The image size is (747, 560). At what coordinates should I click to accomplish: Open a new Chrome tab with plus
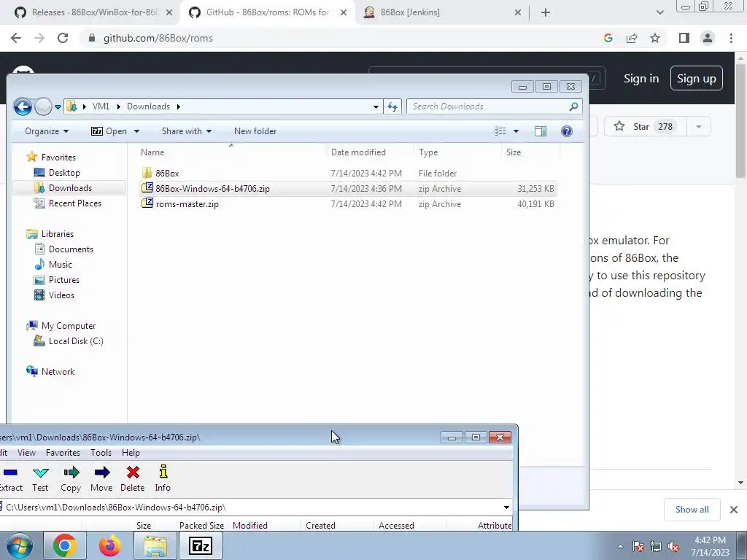pos(546,12)
